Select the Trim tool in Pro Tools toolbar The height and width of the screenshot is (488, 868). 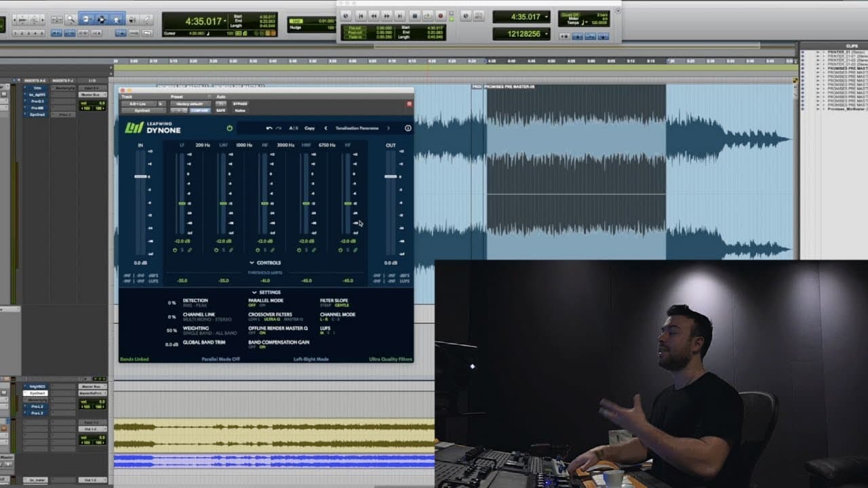tap(86, 20)
